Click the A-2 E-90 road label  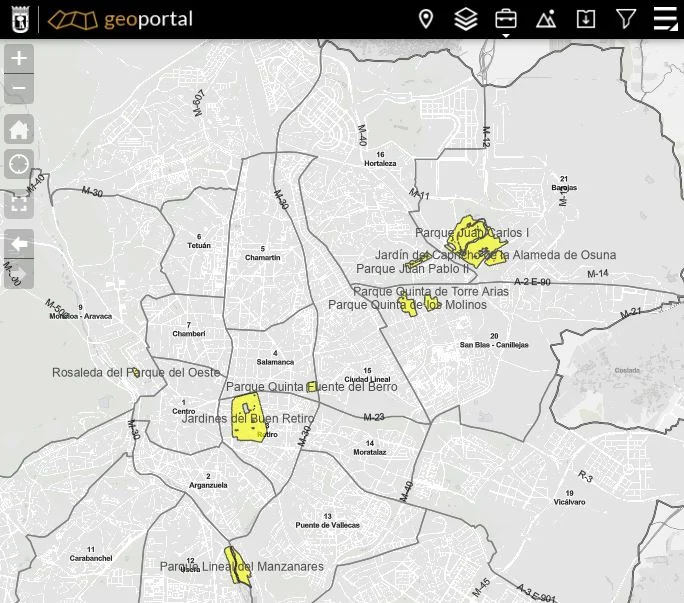tap(532, 282)
